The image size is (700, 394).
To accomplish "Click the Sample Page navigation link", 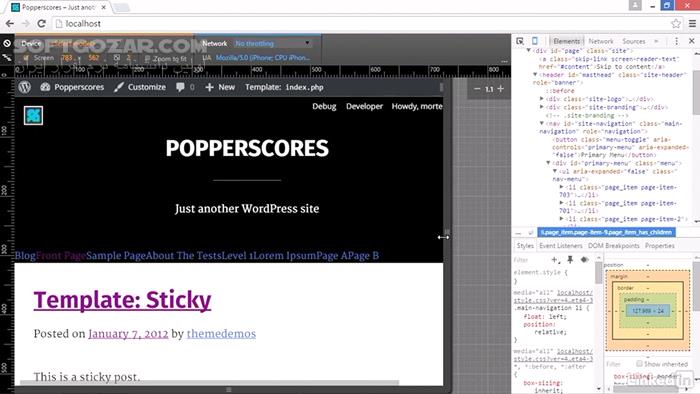I will pos(116,256).
